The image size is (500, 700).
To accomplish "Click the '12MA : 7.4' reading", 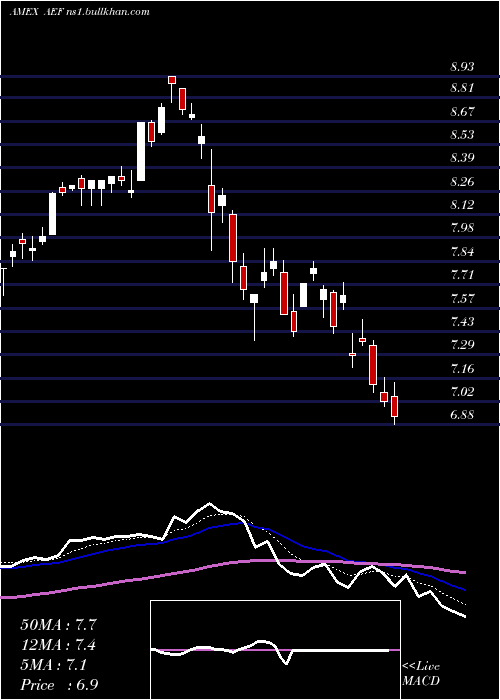I will pyautogui.click(x=58, y=645).
